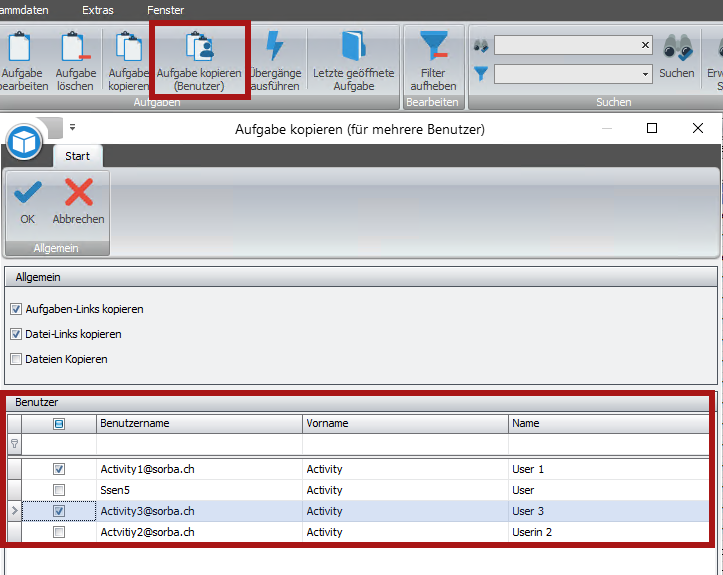
Task: Click the User 3 name cell
Action: (x=609, y=511)
